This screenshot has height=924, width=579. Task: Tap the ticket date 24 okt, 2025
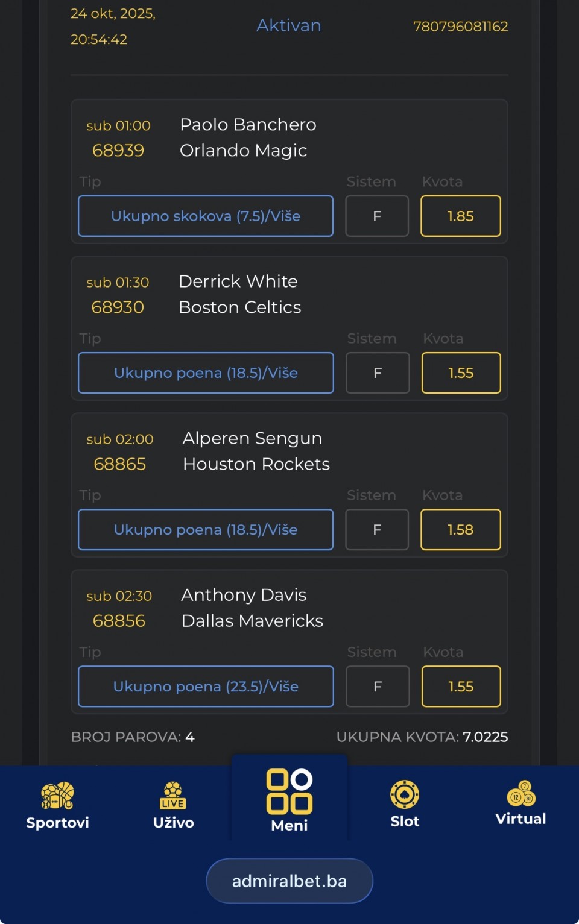[x=113, y=14]
